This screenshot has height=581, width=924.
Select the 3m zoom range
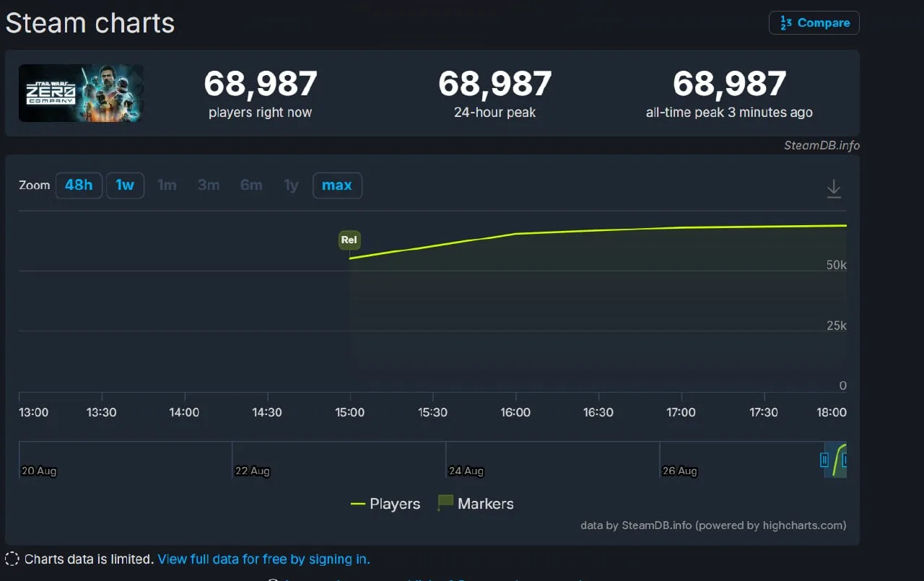[x=209, y=185]
